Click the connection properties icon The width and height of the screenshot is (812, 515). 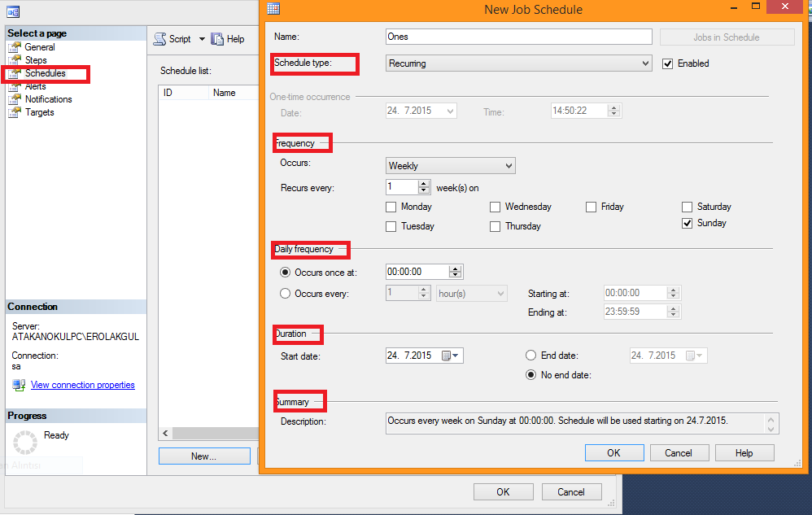[19, 385]
